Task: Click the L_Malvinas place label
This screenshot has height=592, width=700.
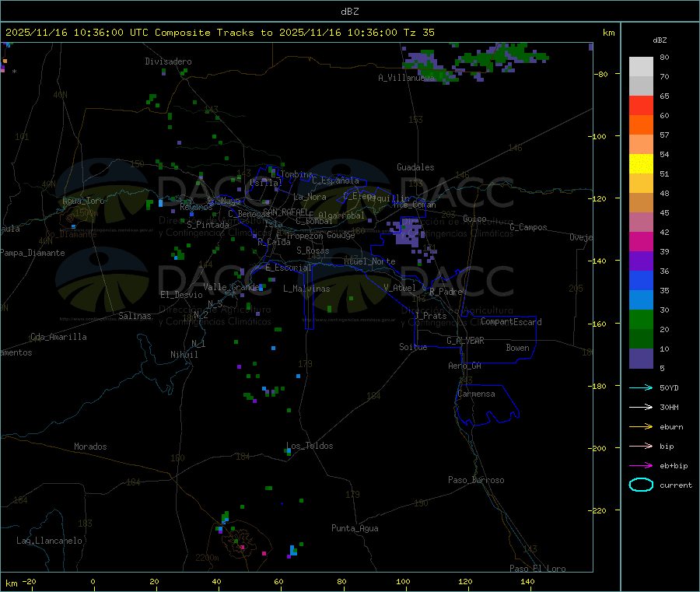Action: (x=306, y=289)
